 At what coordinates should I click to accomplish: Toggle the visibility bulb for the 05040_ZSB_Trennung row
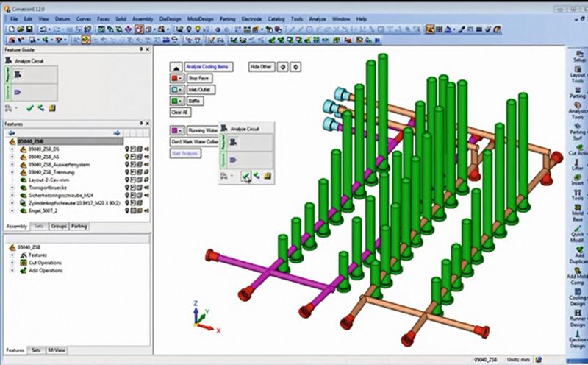coord(127,172)
